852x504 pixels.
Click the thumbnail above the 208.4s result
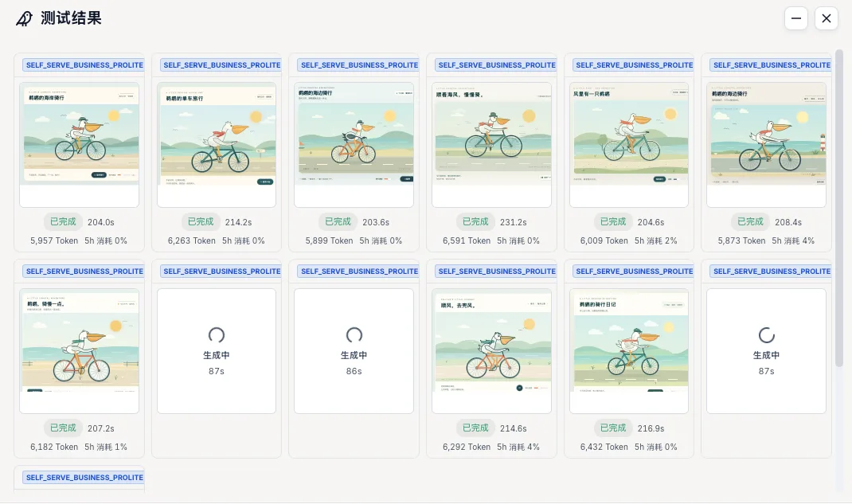coord(766,144)
